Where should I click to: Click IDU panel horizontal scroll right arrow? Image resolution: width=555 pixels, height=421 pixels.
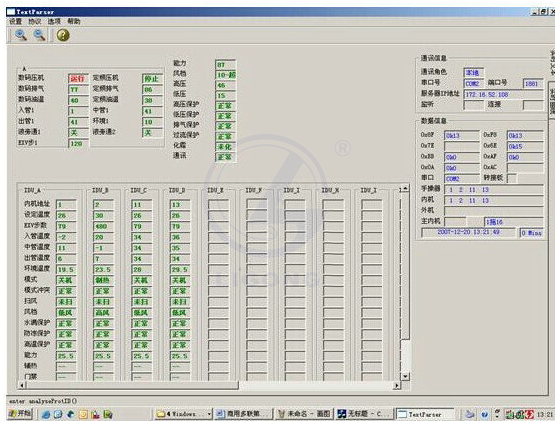coord(397,385)
